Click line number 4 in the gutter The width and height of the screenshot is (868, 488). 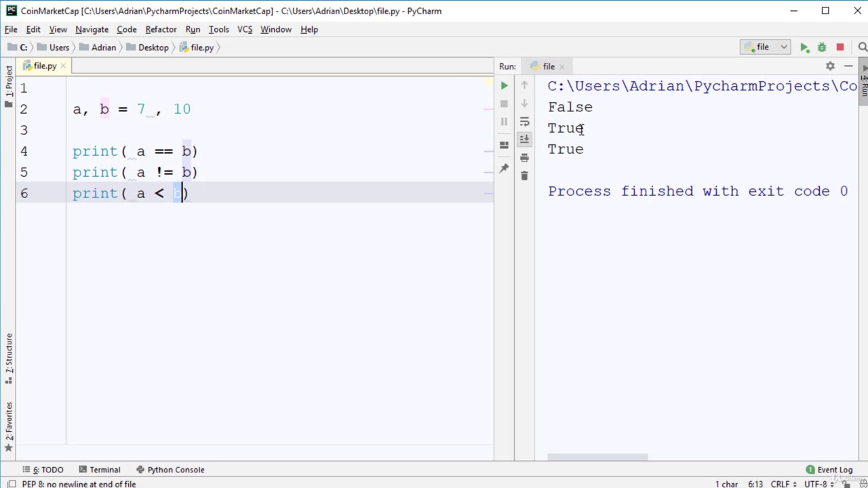pos(24,151)
